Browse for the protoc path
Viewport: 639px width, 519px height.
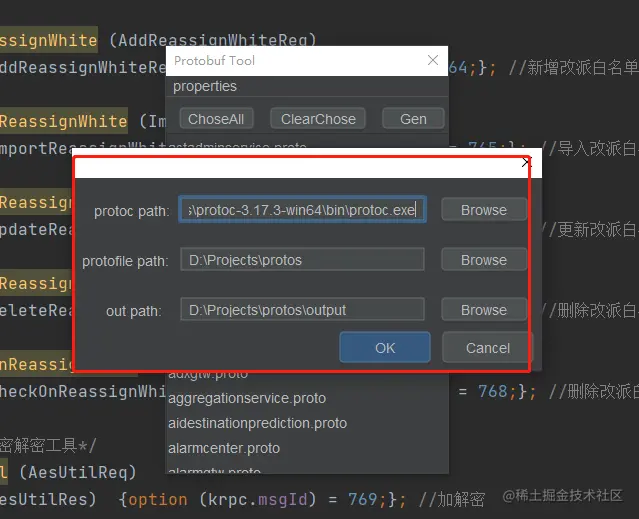click(x=484, y=210)
